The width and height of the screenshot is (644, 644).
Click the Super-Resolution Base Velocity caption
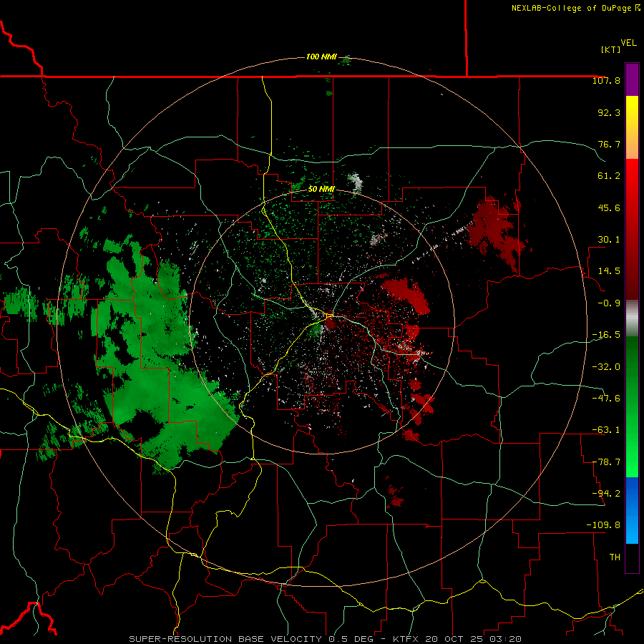[326, 639]
